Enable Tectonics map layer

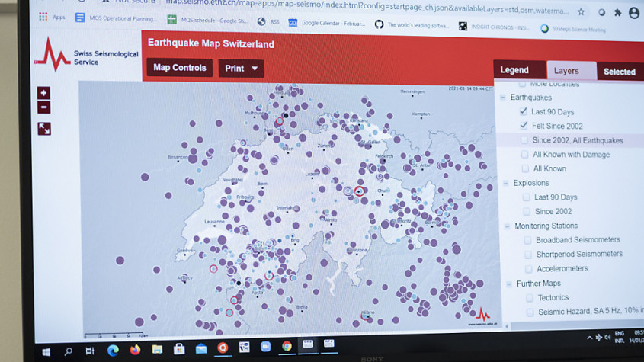point(530,298)
